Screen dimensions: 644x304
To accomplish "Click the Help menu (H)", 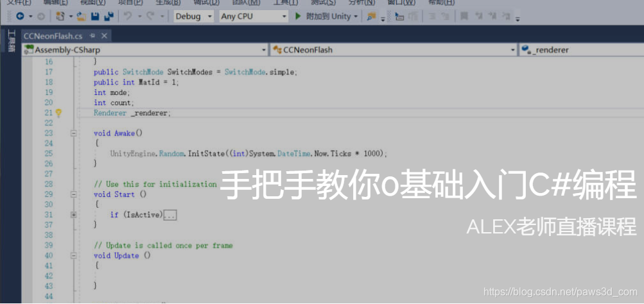I will 442,3.
